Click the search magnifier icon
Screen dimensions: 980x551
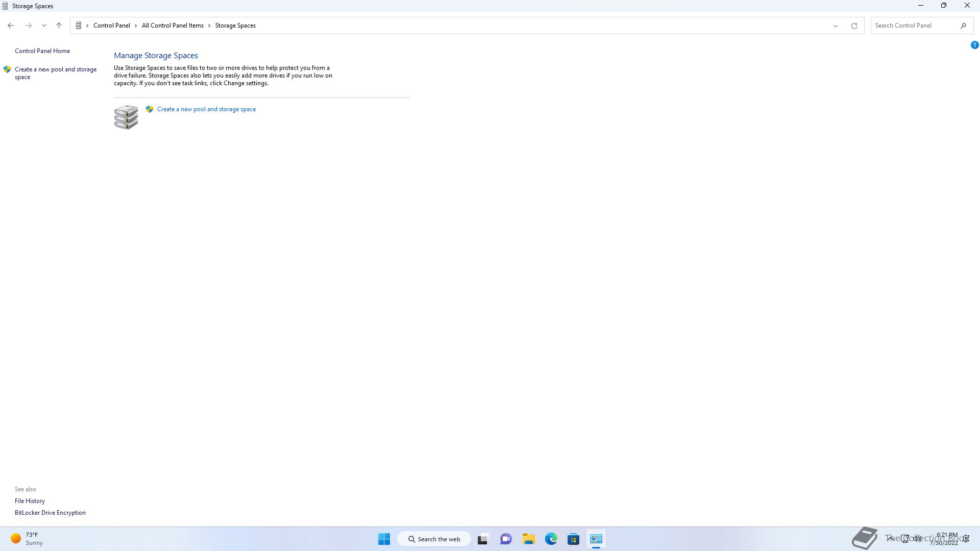[x=964, y=26]
